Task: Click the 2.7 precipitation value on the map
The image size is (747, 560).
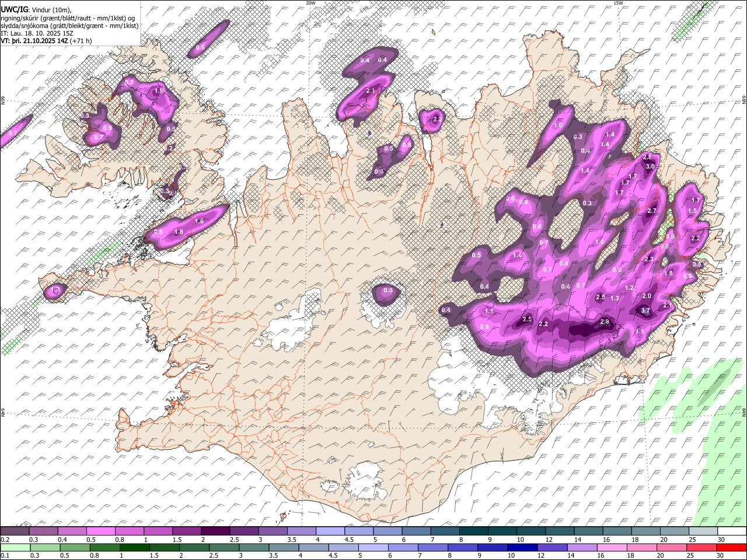Action: (652, 211)
